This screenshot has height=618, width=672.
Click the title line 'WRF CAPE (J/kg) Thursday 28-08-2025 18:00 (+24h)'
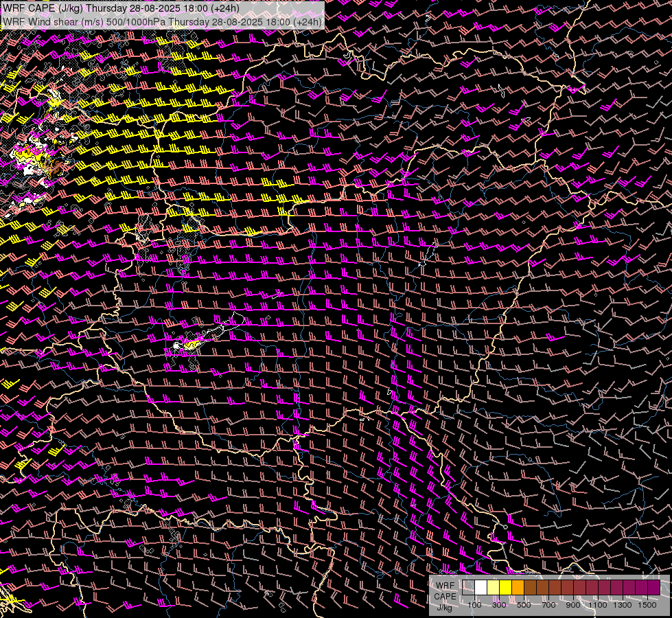point(121,8)
